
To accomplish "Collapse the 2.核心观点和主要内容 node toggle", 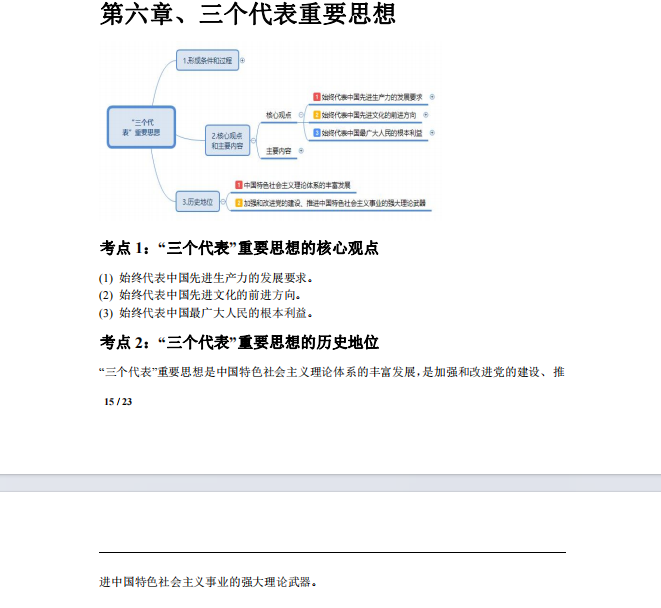I will point(253,140).
